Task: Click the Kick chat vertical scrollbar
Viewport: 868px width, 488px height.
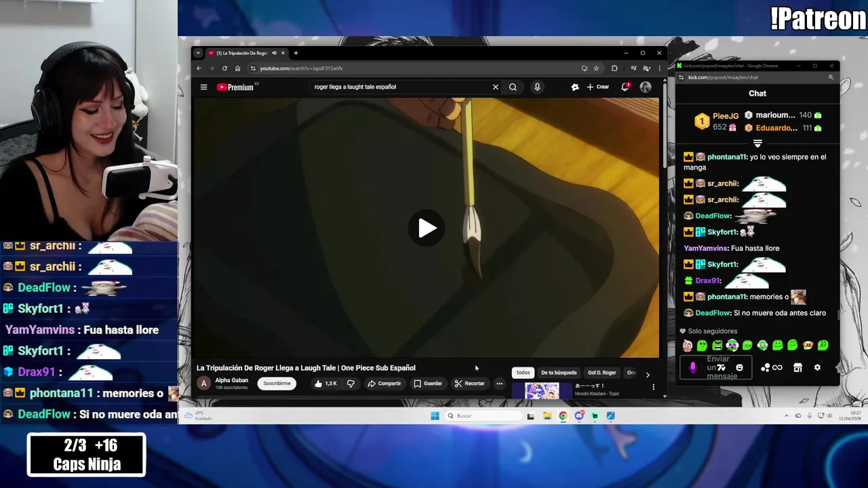Action: pyautogui.click(x=837, y=314)
